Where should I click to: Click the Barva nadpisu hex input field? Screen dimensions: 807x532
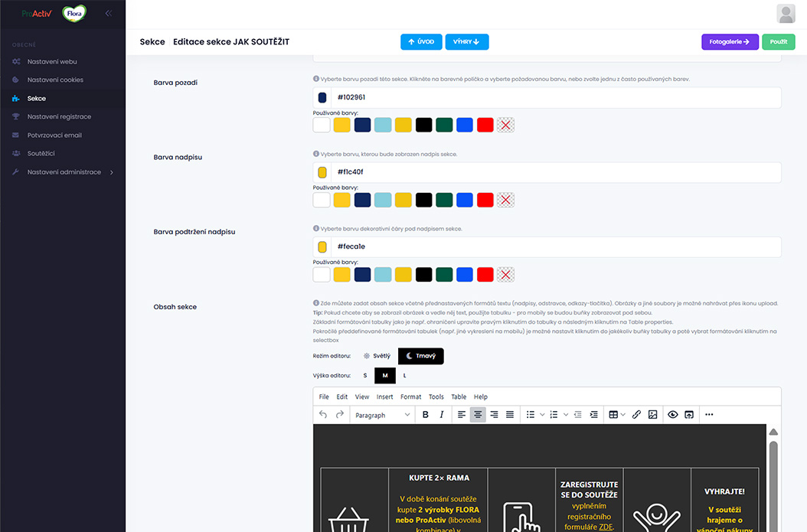[x=555, y=172]
